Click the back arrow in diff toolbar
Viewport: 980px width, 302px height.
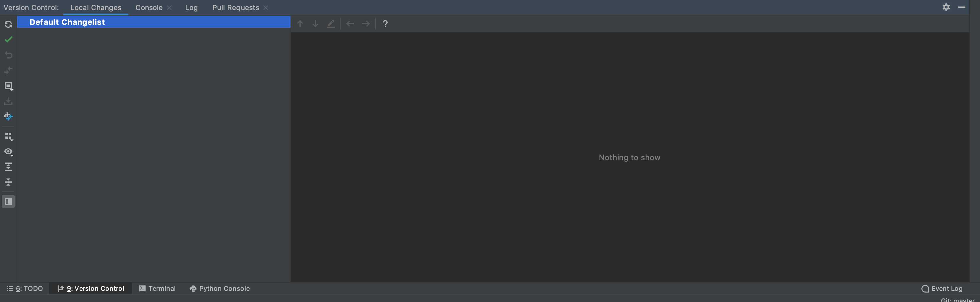(350, 24)
